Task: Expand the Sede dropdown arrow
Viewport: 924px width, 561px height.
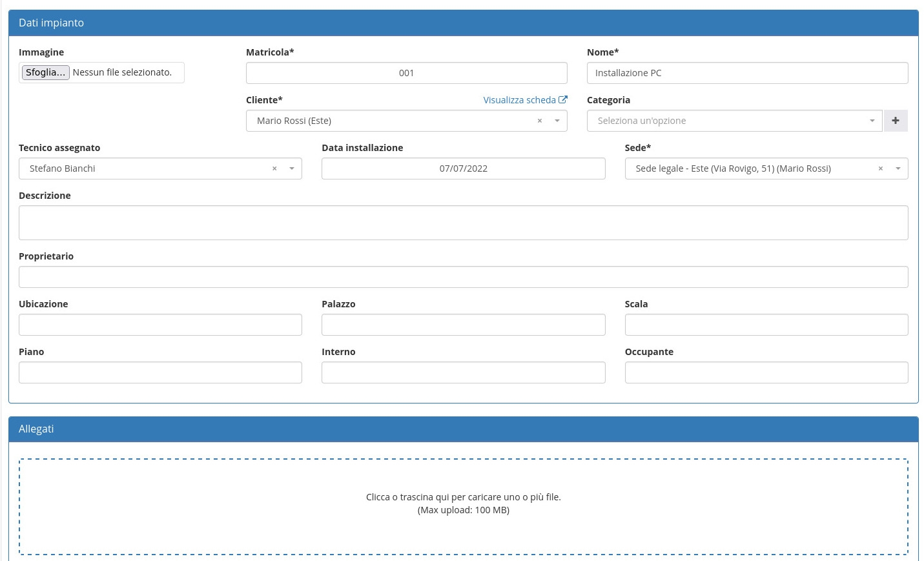Action: point(898,169)
